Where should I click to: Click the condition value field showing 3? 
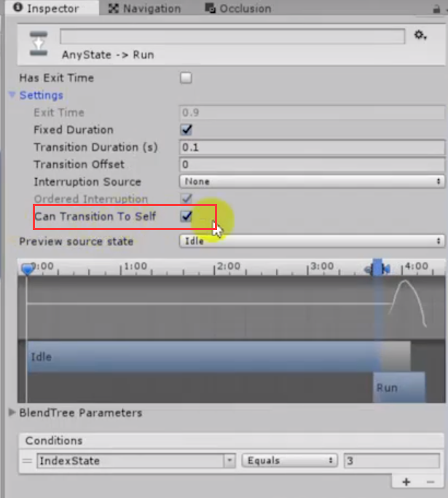392,461
